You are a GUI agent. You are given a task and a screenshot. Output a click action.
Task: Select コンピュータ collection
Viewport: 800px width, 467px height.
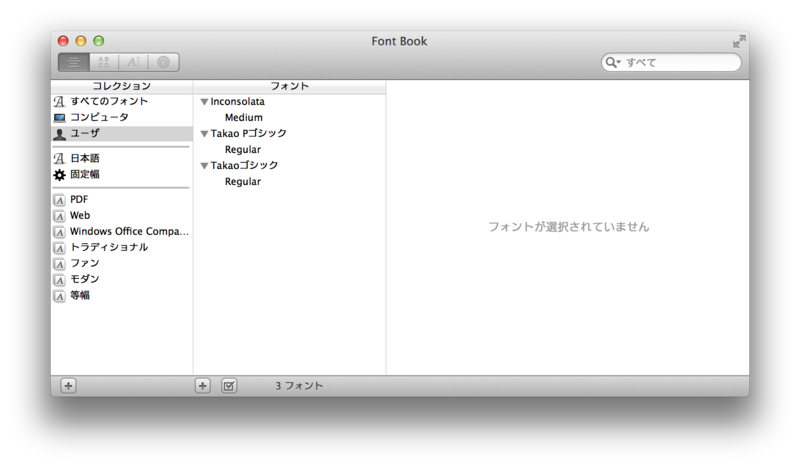[121, 117]
